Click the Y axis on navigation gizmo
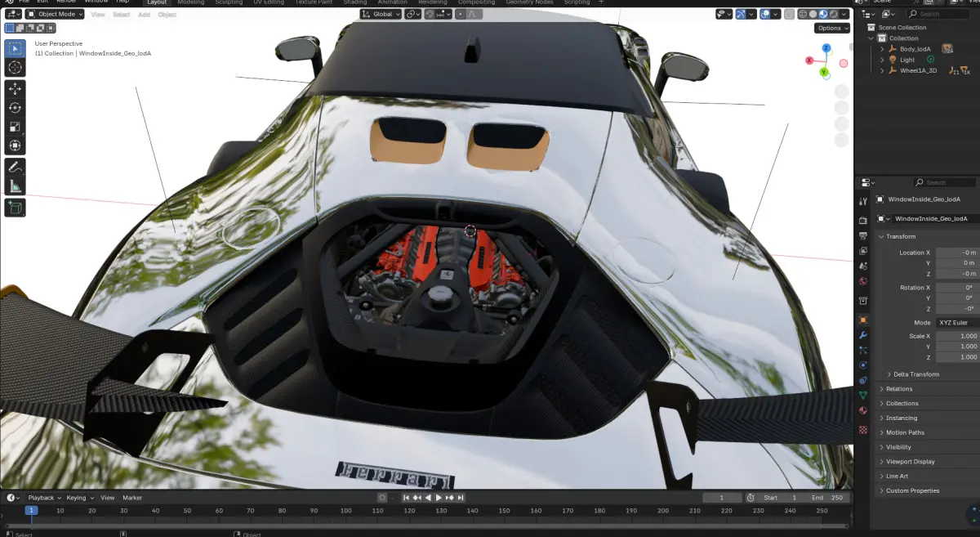Image resolution: width=980 pixels, height=537 pixels. click(x=824, y=72)
